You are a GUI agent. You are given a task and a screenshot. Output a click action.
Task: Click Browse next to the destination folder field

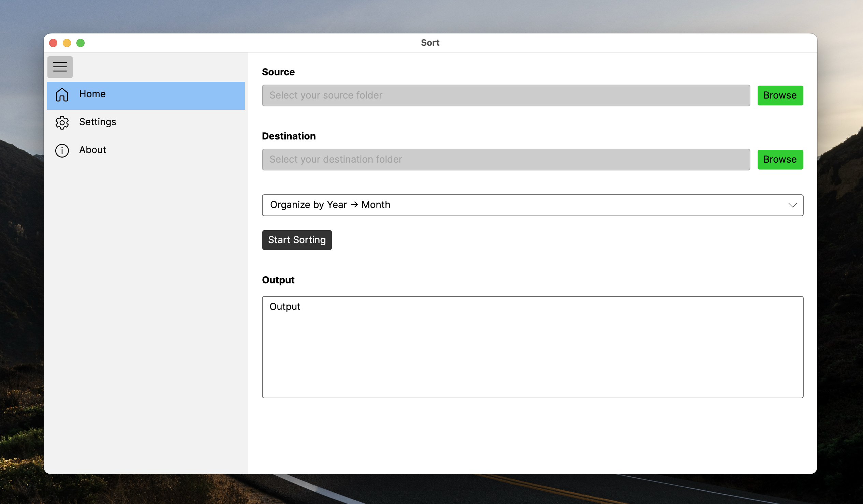point(780,159)
